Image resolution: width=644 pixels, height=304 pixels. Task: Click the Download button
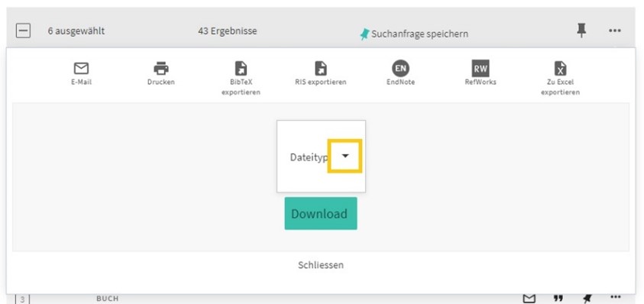(321, 214)
